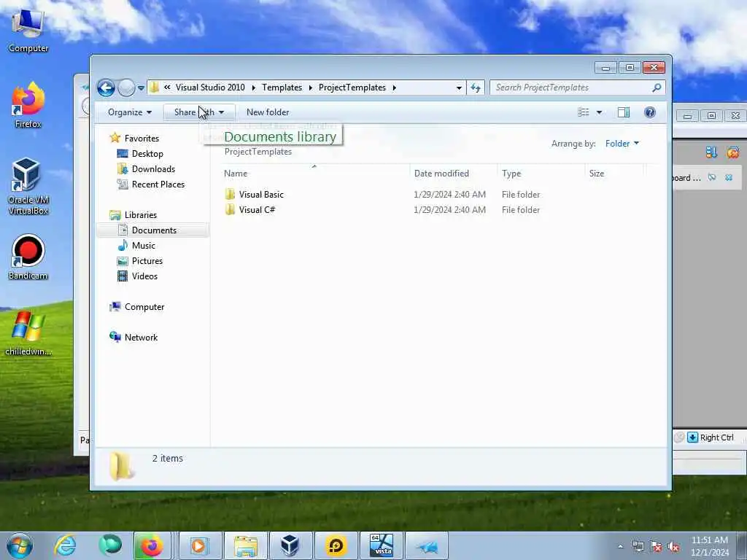The height and width of the screenshot is (560, 747).
Task: Open Desktop under Favorites
Action: 147,154
